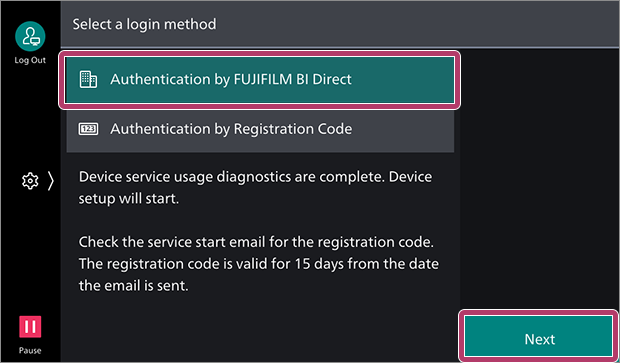The image size is (620, 363).
Task: Tap the red Pause icon
Action: point(30,327)
